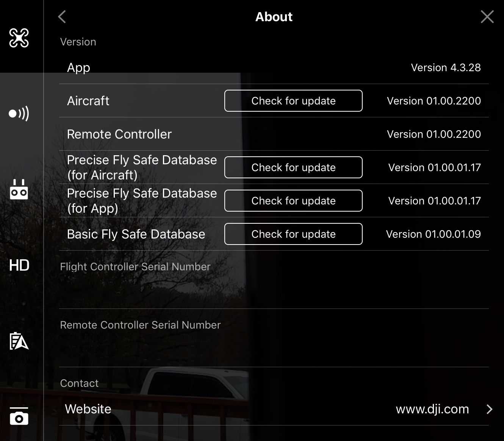Open the aircraft main controller settings icon
This screenshot has width=504, height=441.
click(19, 38)
